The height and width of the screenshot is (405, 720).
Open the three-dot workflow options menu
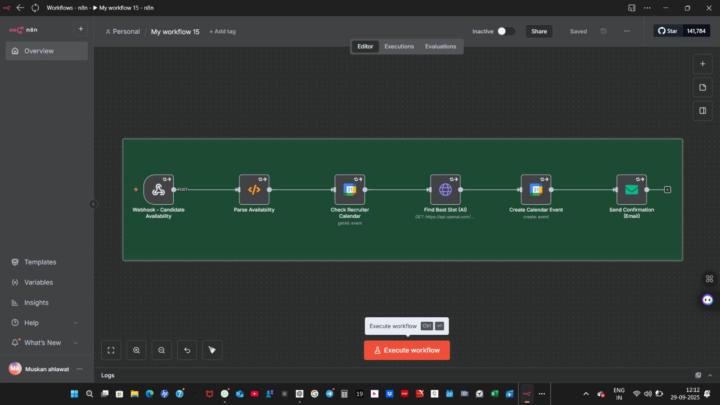627,31
